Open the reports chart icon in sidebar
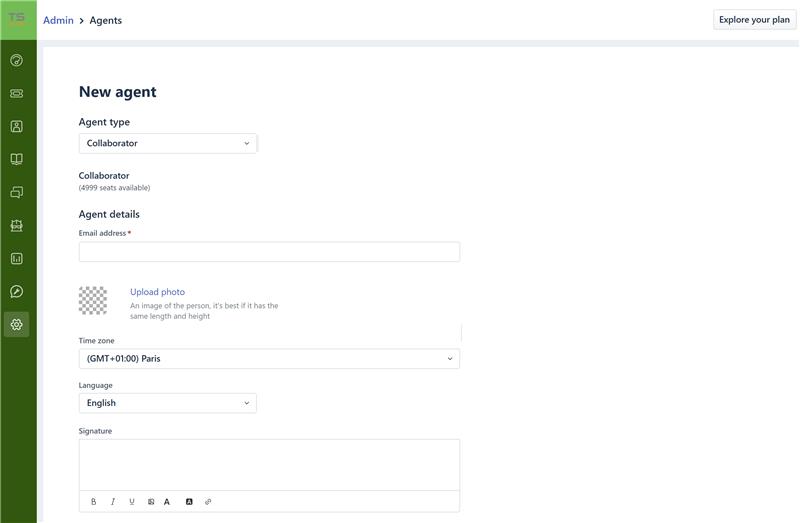Screen dimensions: 800x523 coord(16,258)
